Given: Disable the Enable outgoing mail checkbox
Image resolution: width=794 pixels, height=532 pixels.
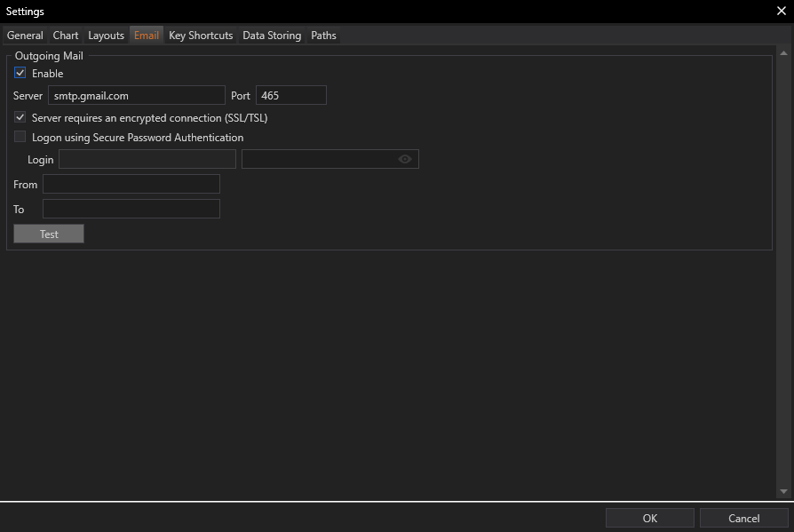Looking at the screenshot, I should point(20,74).
